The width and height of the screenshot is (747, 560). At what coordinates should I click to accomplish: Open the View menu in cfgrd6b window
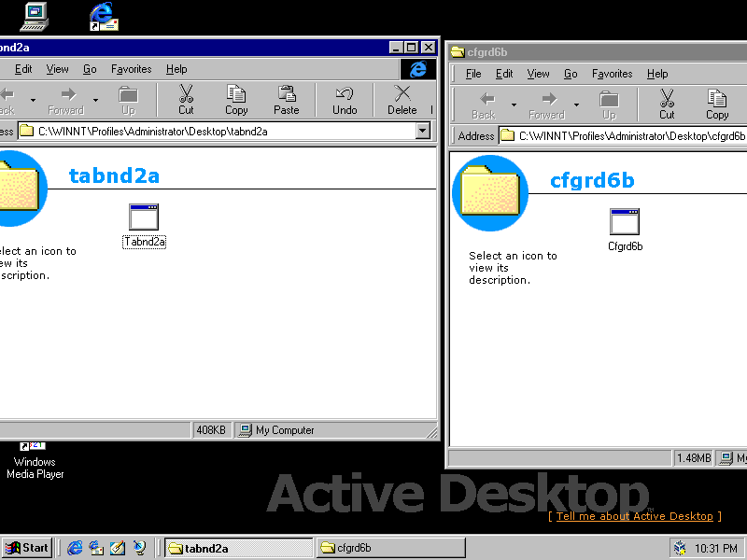pyautogui.click(x=538, y=74)
